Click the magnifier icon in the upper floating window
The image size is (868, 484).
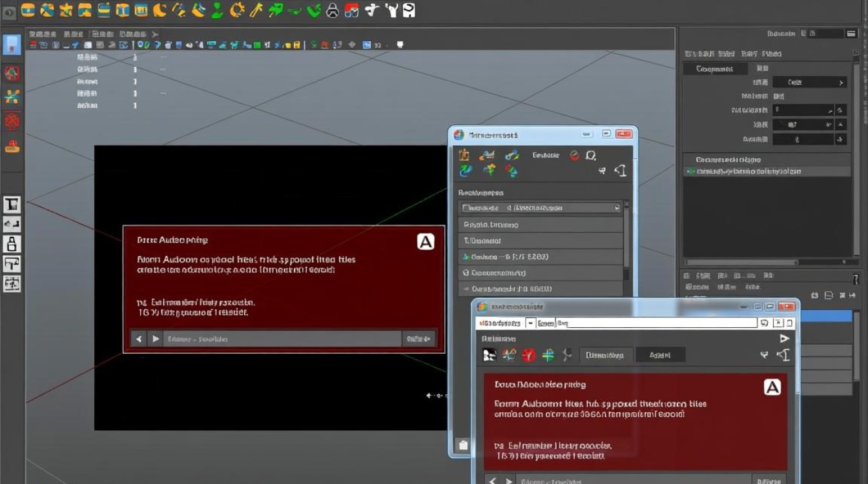point(590,156)
